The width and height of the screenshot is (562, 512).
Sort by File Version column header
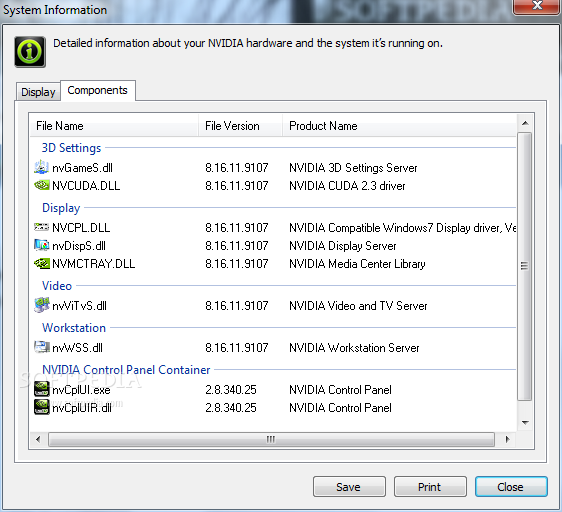[240, 125]
